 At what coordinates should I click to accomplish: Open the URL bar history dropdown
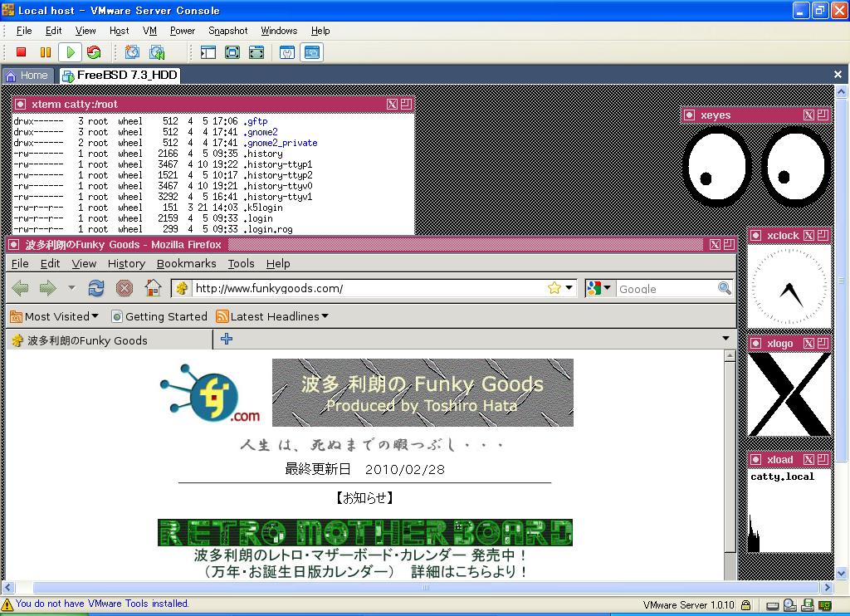click(x=569, y=288)
